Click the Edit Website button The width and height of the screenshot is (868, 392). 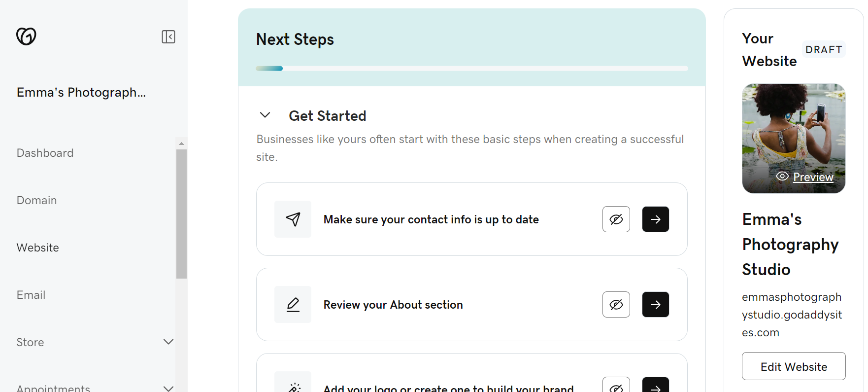click(x=793, y=366)
